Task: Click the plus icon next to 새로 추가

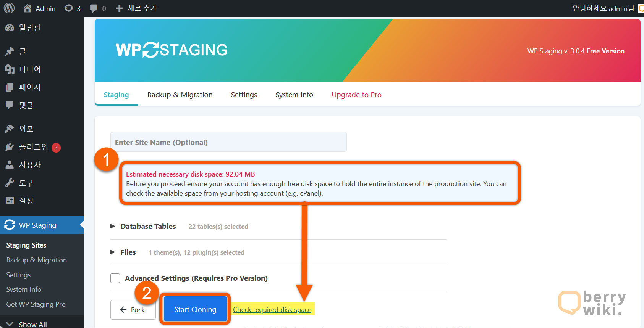Action: (x=119, y=8)
